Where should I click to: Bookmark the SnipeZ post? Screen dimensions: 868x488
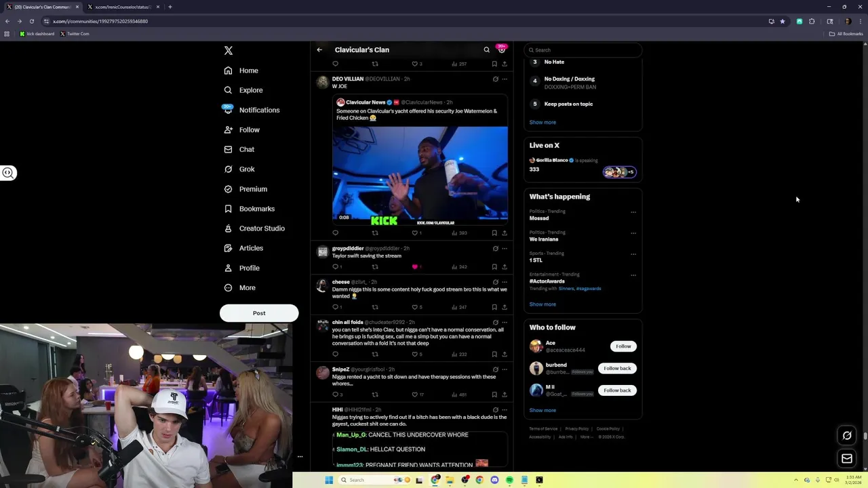[494, 394]
